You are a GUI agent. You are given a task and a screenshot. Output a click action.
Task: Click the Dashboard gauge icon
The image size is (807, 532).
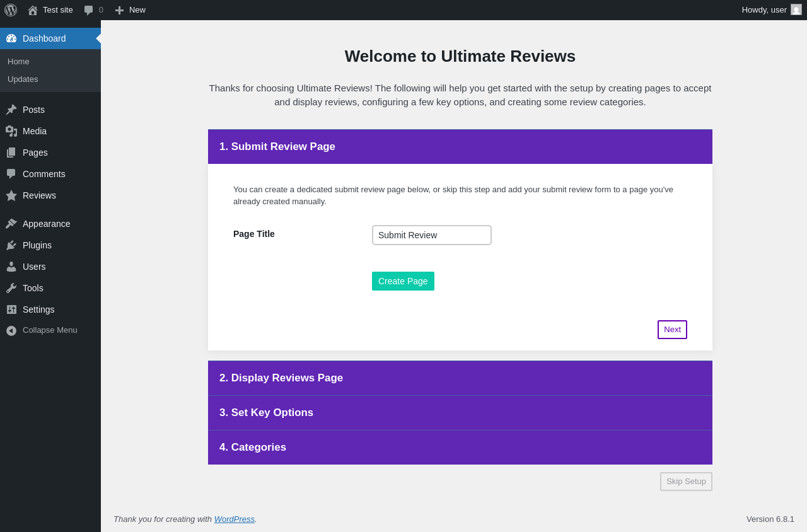[x=11, y=38]
